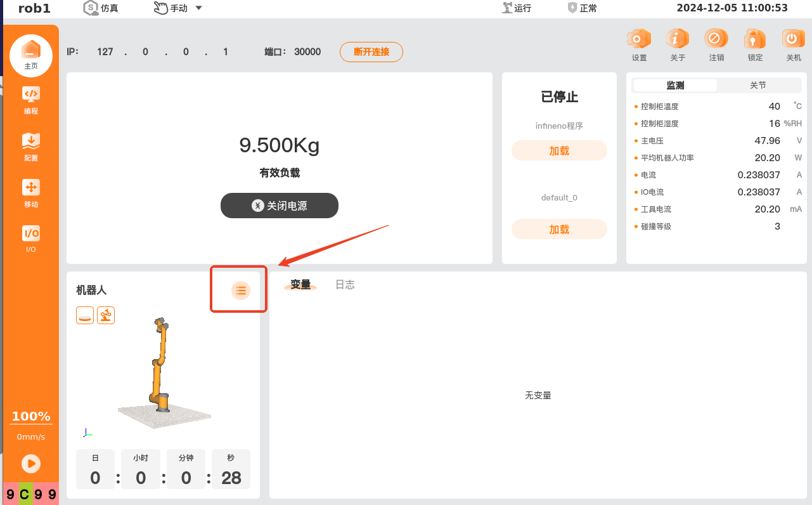Open the 编程 programming page
812x505 pixels.
click(30, 100)
